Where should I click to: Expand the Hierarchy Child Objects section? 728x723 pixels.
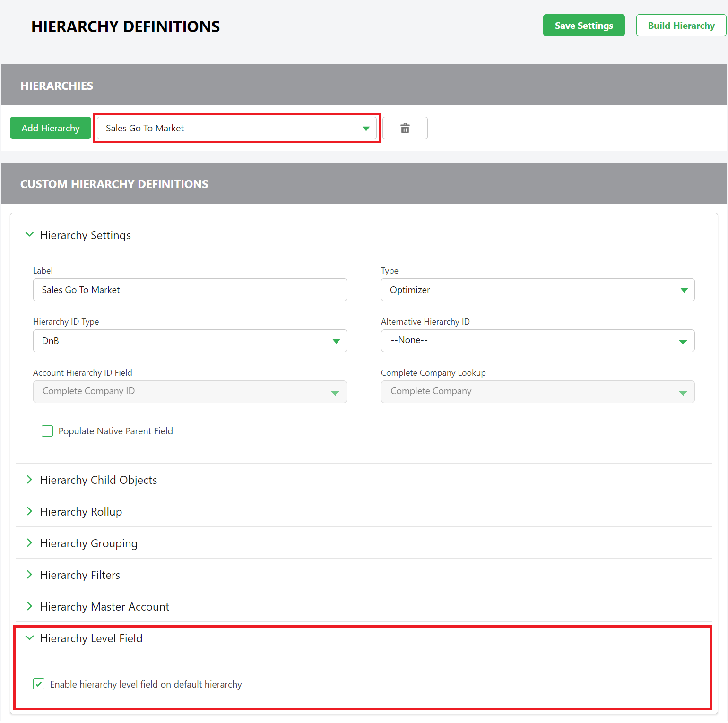tap(29, 479)
